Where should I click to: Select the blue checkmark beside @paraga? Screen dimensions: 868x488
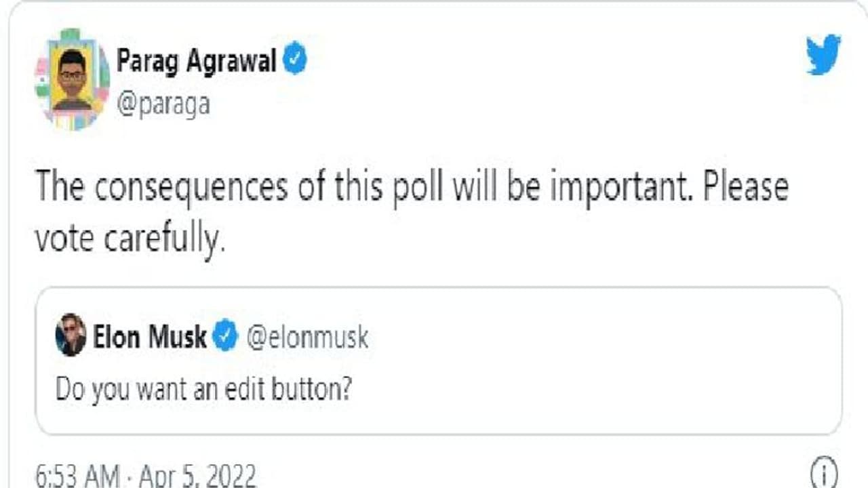pos(295,60)
